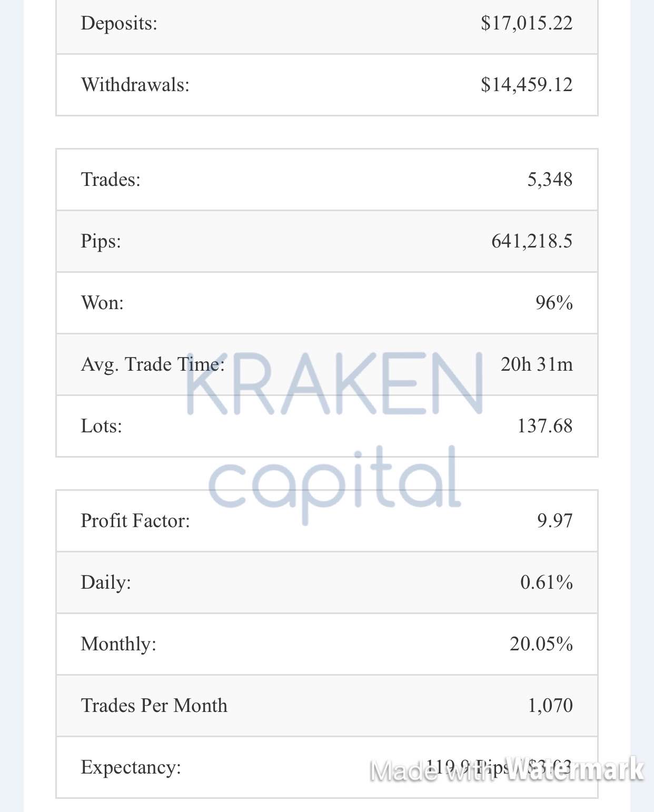
Task: Click the Withdrawals label
Action: 135,85
